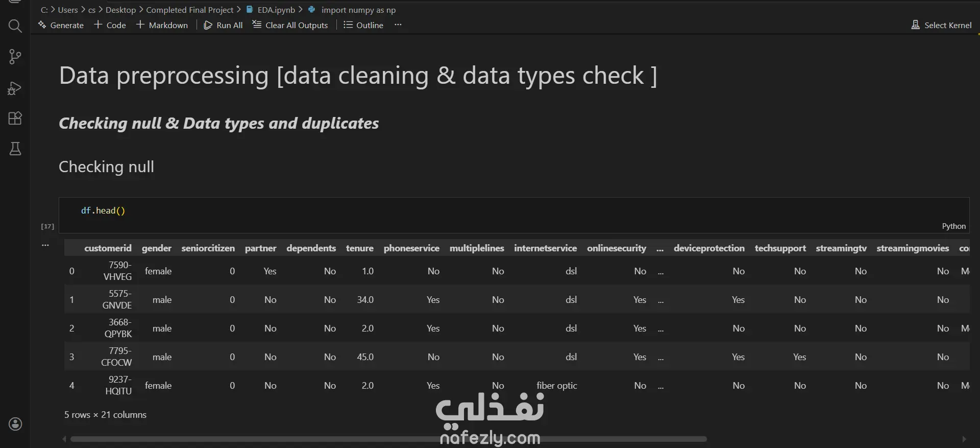Add a new Markdown cell

tap(162, 25)
